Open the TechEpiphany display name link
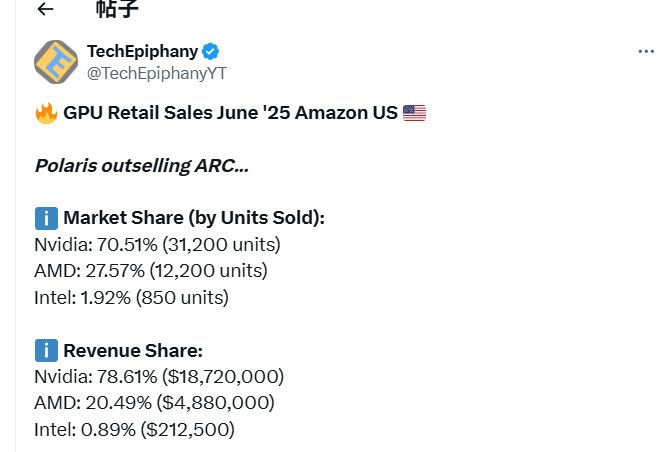Image resolution: width=663 pixels, height=452 pixels. tap(143, 51)
